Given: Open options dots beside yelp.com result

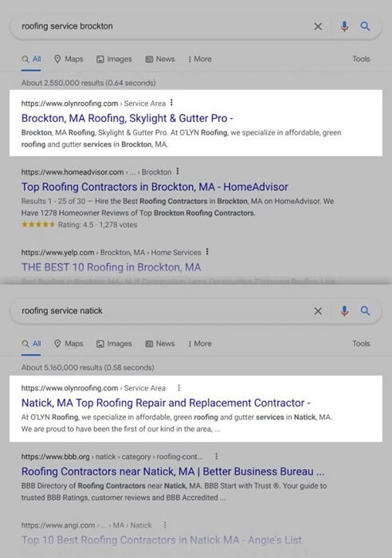Looking at the screenshot, I should [x=207, y=252].
